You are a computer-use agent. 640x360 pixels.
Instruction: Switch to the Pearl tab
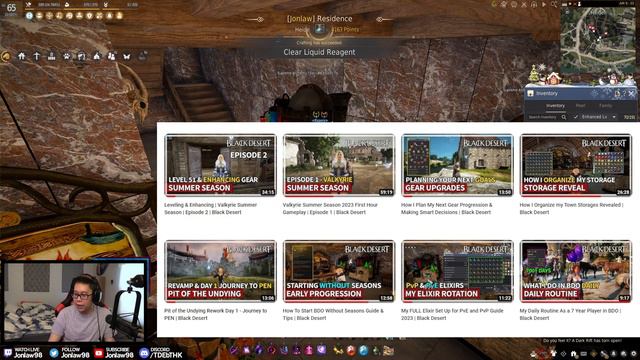tap(580, 106)
